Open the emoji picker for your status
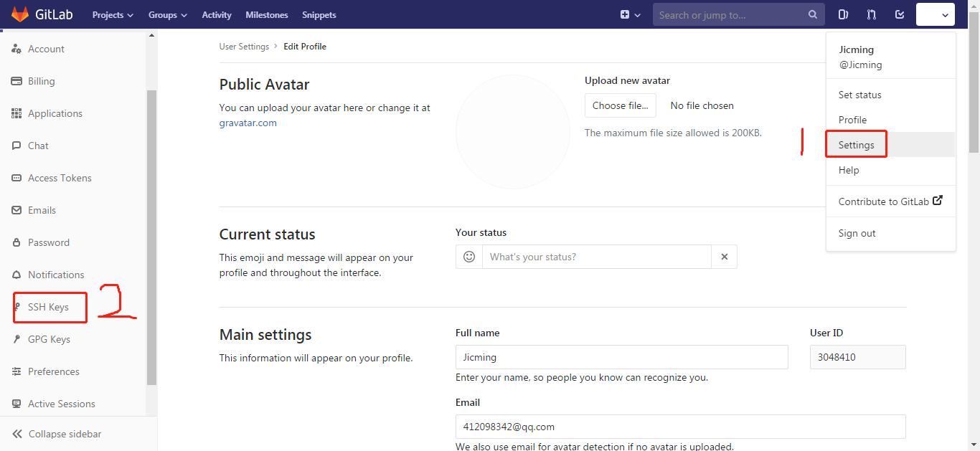This screenshot has width=980, height=451. click(469, 256)
